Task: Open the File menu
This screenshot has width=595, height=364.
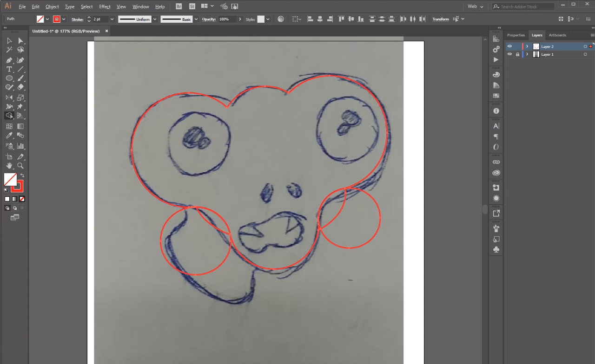Action: click(x=22, y=6)
